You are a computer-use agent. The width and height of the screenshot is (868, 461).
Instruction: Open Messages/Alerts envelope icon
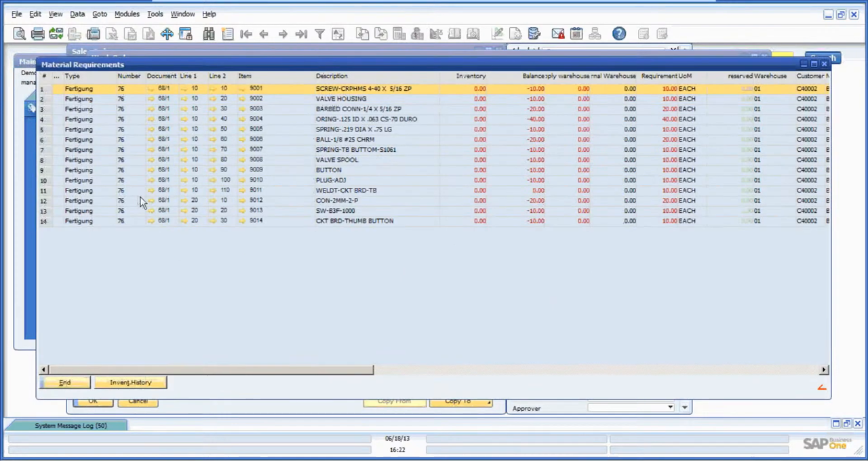click(x=557, y=34)
